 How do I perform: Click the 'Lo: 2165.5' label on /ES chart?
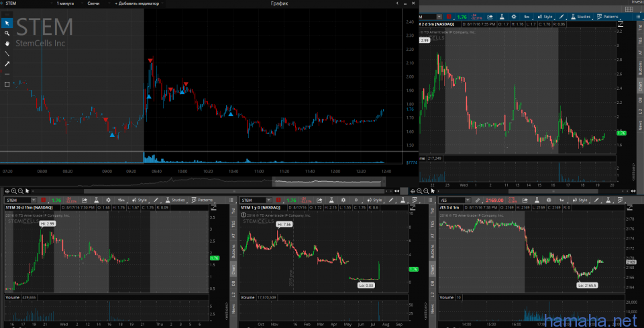point(586,284)
